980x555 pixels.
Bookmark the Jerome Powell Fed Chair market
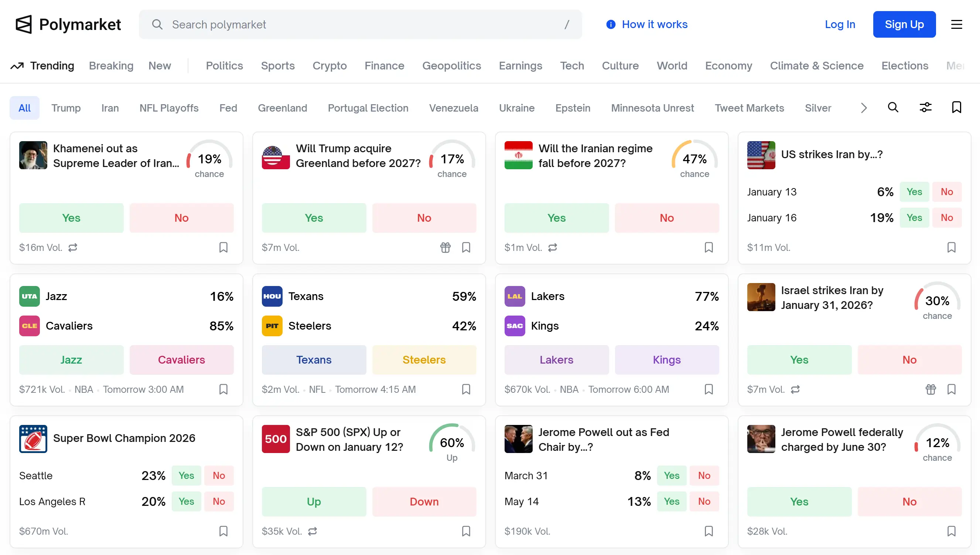click(x=708, y=531)
